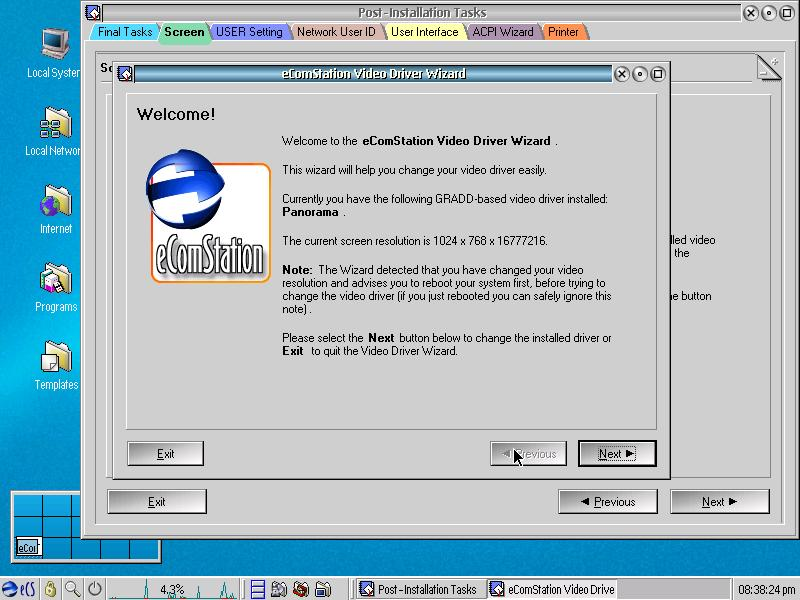Minimize the Video Driver Wizard window
Screen dimensions: 800x600
tap(639, 74)
